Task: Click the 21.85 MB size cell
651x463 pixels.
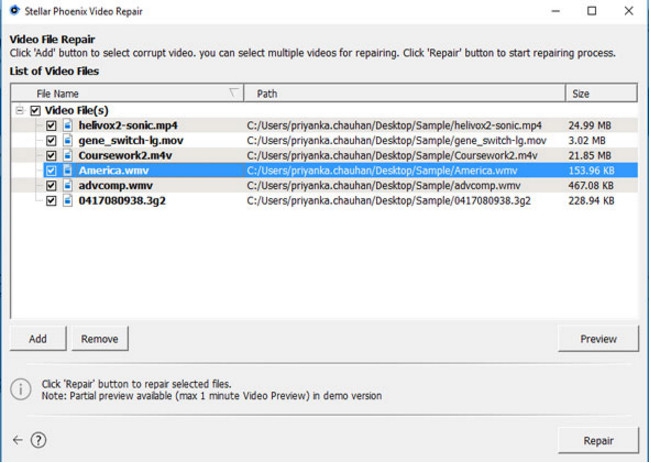Action: tap(590, 155)
